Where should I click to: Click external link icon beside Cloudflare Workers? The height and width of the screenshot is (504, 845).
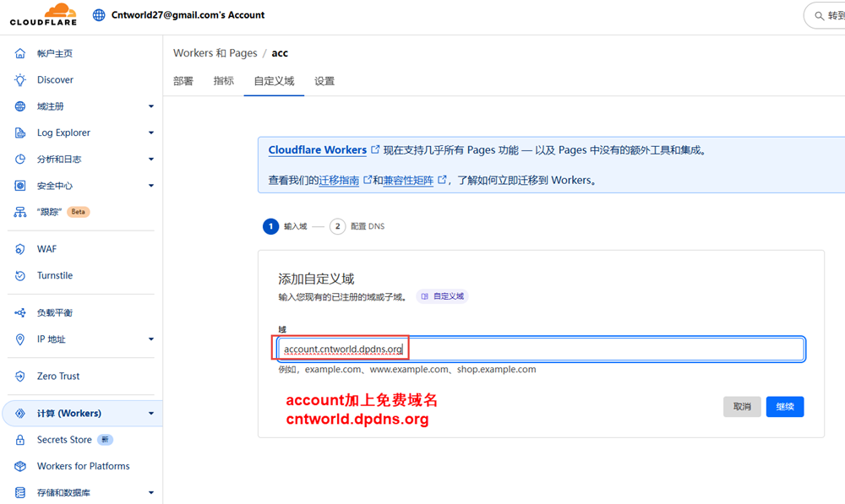tap(376, 149)
